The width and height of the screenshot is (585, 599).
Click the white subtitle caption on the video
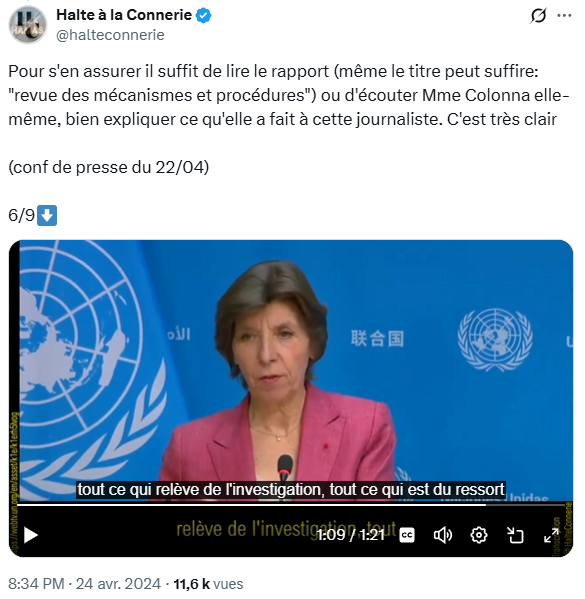point(291,489)
